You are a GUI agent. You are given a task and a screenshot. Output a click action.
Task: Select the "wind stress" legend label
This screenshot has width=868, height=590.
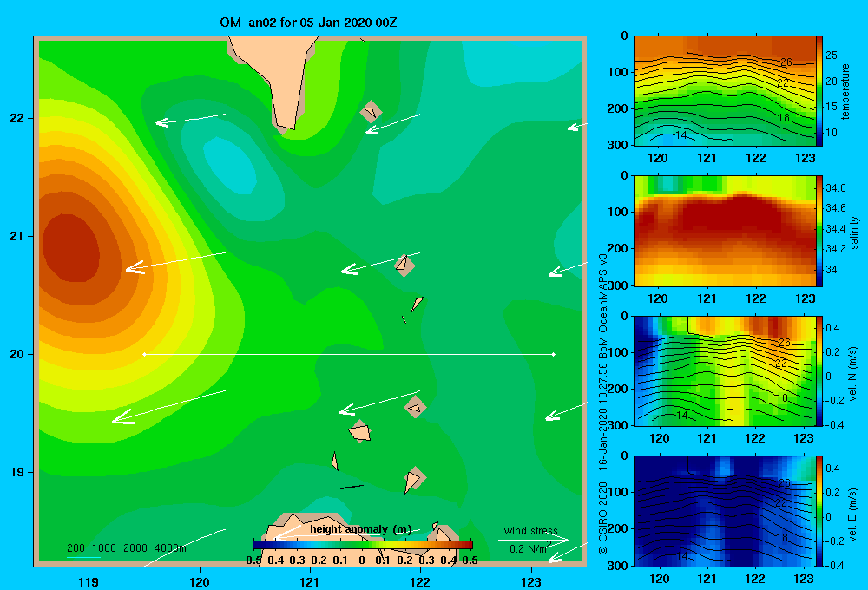[x=531, y=530]
